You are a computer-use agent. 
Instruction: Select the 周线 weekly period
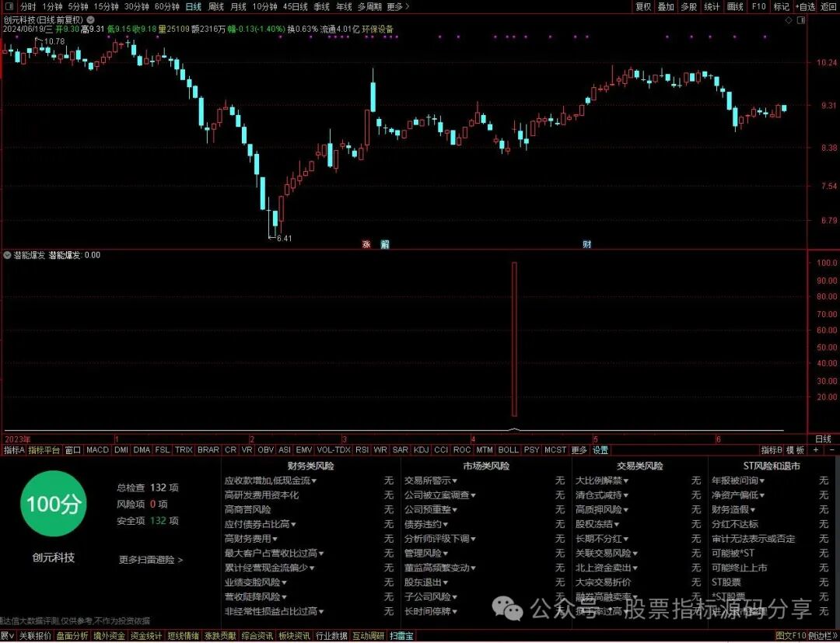216,7
